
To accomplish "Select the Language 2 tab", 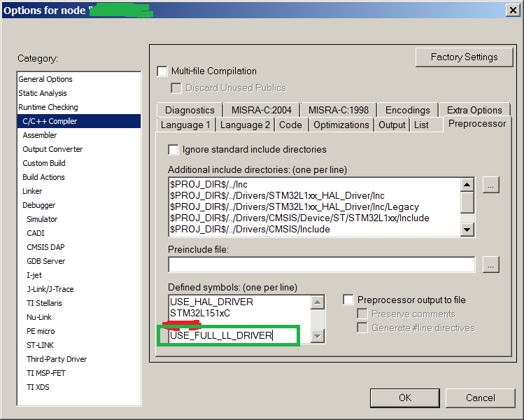I will point(245,125).
